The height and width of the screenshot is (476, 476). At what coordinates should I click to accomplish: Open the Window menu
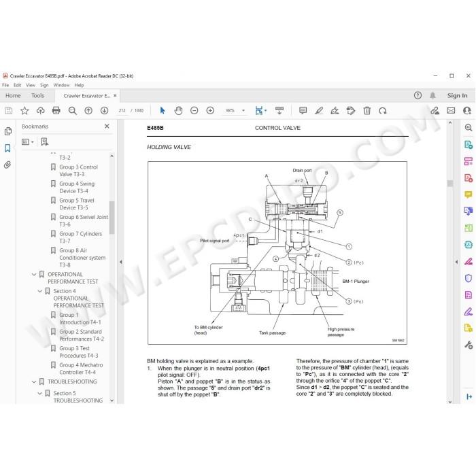click(61, 85)
